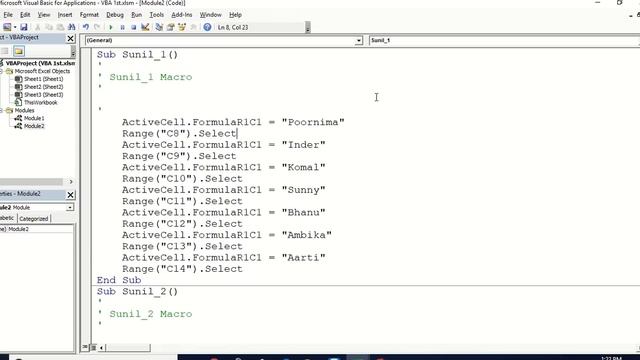Click the Paste clipboard icon in the toolbar
Viewport: 640px width, 360px height.
pos(60,27)
